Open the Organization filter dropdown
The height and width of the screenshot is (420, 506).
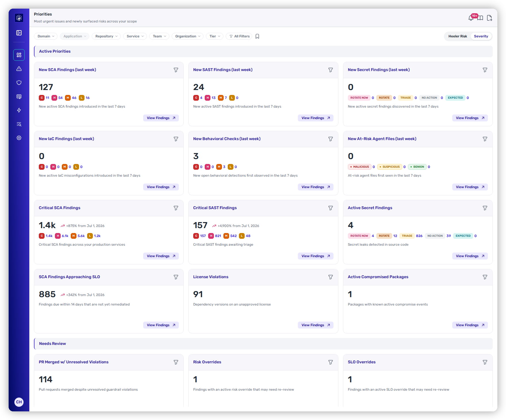[188, 36]
